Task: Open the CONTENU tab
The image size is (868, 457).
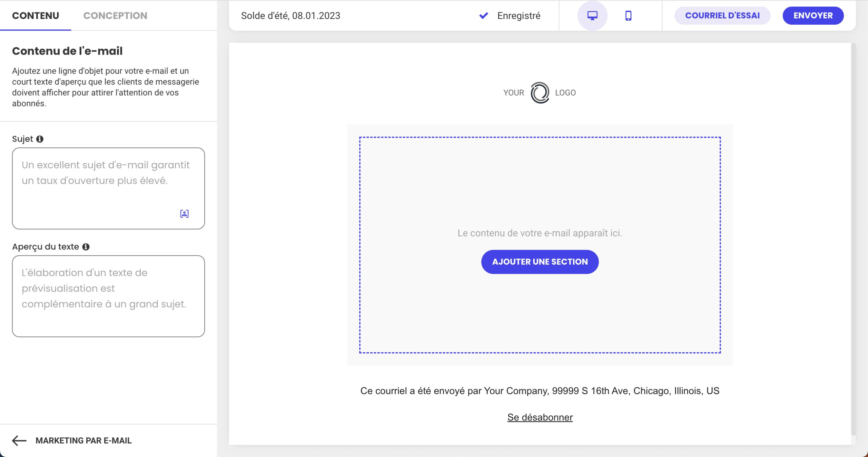Action: point(36,16)
